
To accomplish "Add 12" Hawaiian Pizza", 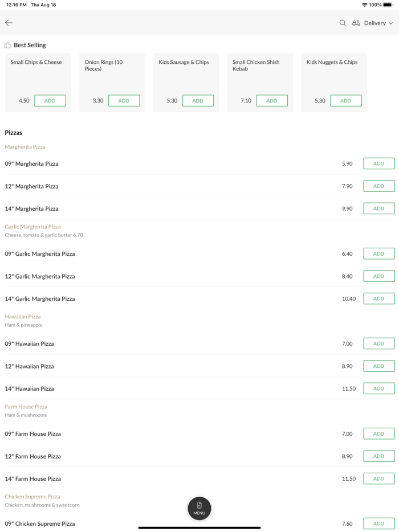I will click(379, 366).
